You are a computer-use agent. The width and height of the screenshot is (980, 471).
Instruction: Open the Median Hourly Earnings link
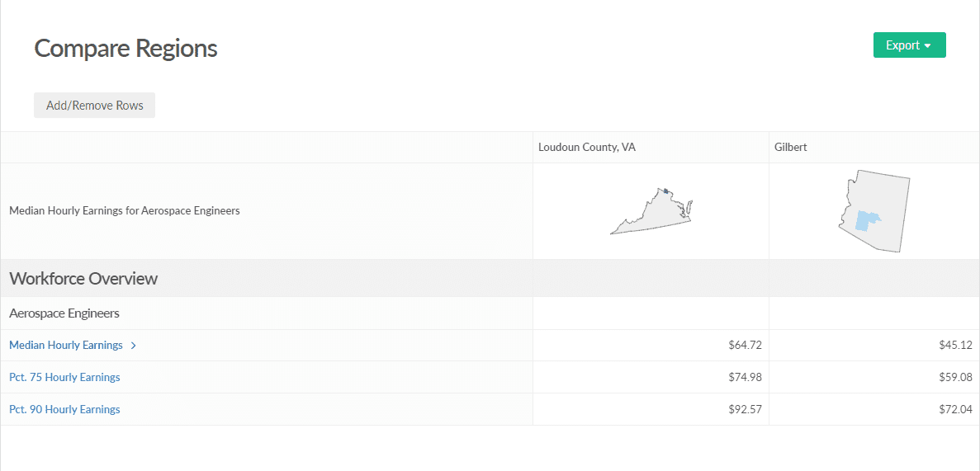pyautogui.click(x=66, y=346)
